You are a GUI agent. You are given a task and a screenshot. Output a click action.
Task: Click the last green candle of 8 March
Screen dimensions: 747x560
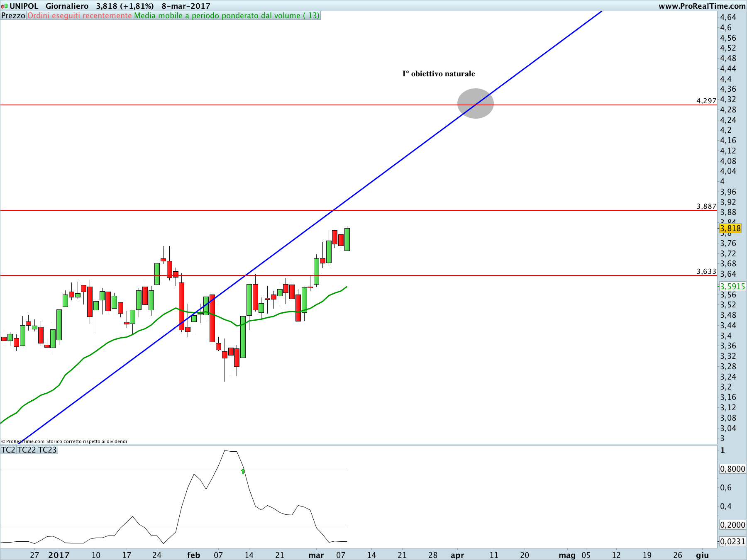pyautogui.click(x=347, y=239)
